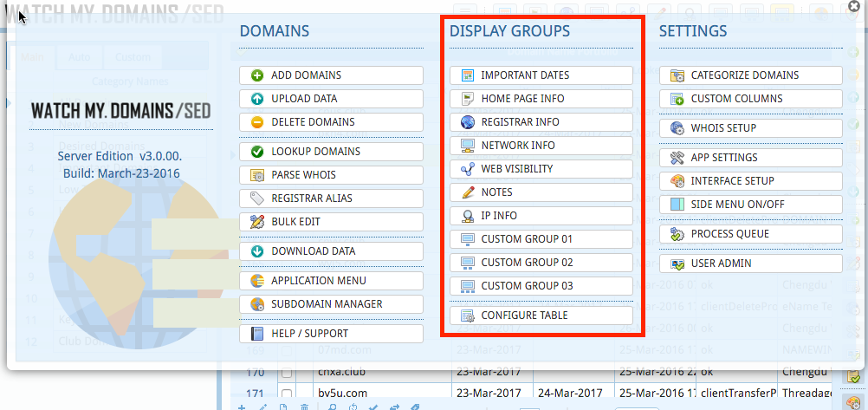
Task: Click the Download Data down-arrow icon
Action: coord(257,251)
